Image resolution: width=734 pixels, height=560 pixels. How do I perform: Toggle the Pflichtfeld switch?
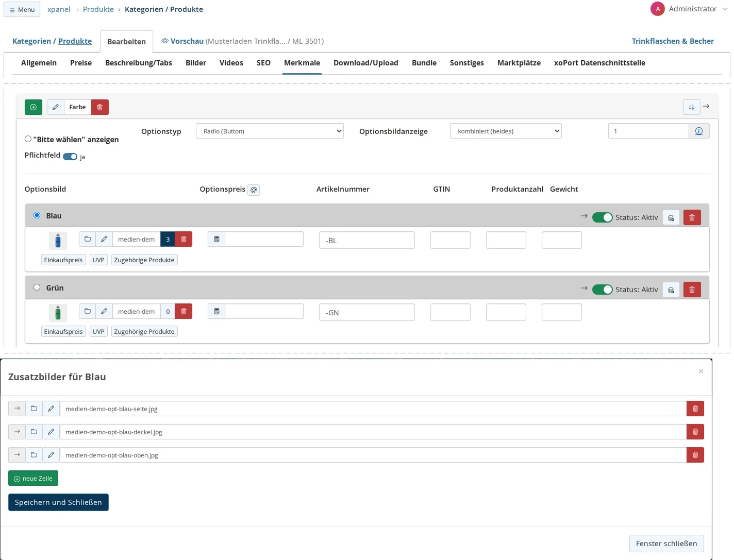(x=70, y=157)
